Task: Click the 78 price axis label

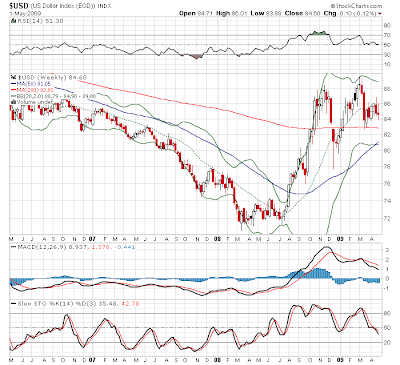Action: pyautogui.click(x=387, y=166)
